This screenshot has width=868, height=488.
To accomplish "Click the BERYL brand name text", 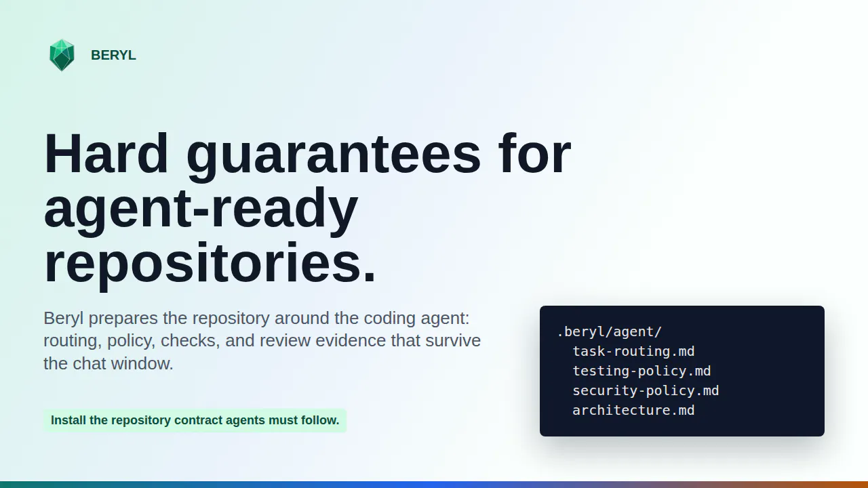I will tap(113, 56).
